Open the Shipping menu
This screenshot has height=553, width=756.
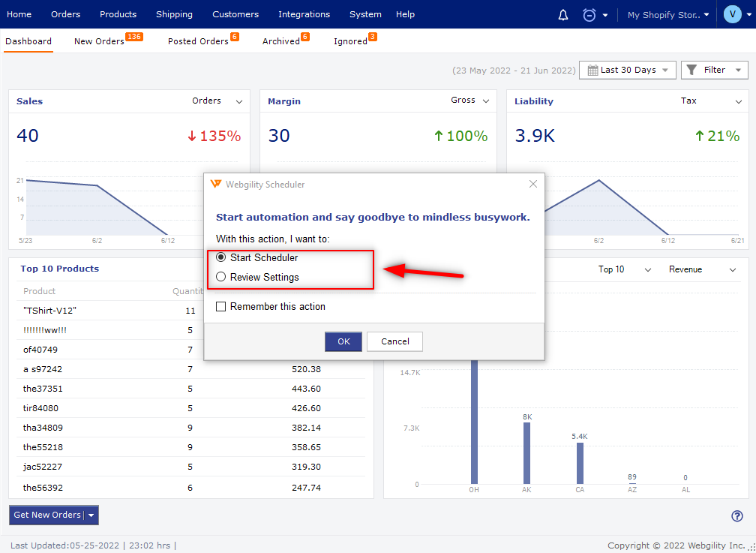point(174,14)
